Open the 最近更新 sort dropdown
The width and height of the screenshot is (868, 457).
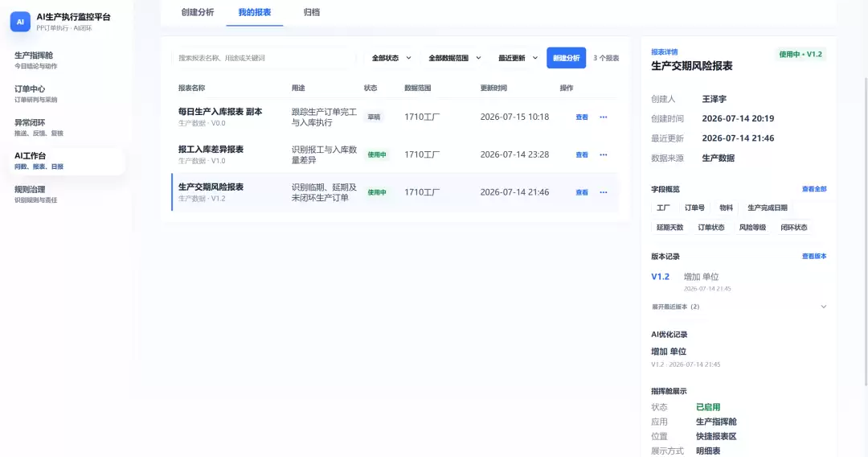518,58
